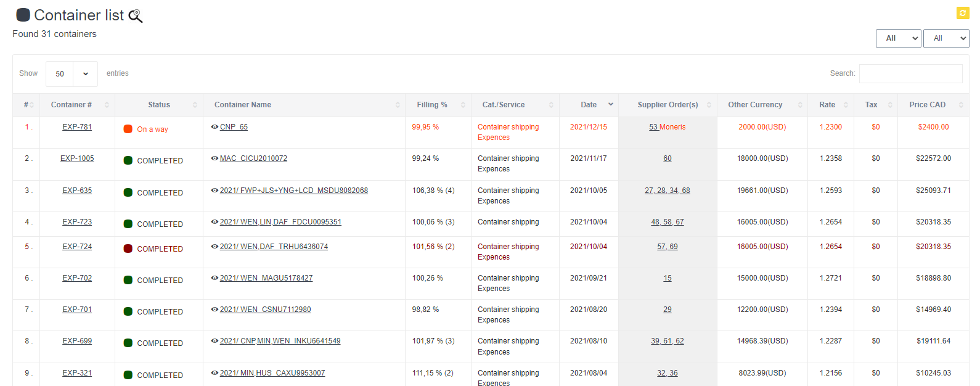Sort by Supplier Order(s) column
The image size is (980, 386).
click(668, 105)
